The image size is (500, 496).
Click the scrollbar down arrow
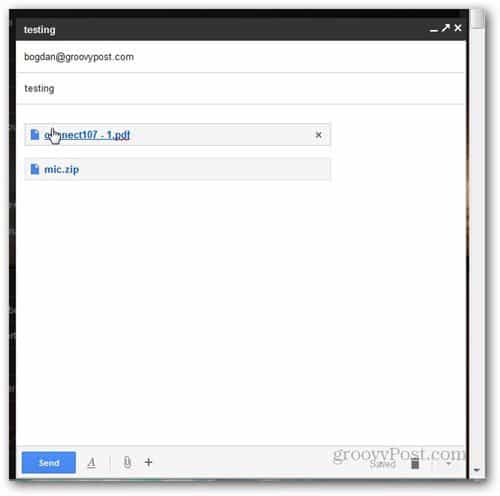coord(477,470)
